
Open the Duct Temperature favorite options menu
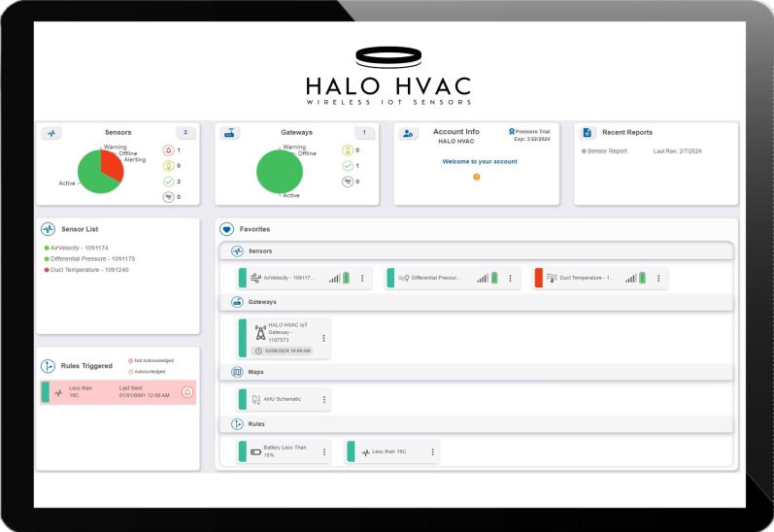point(658,279)
